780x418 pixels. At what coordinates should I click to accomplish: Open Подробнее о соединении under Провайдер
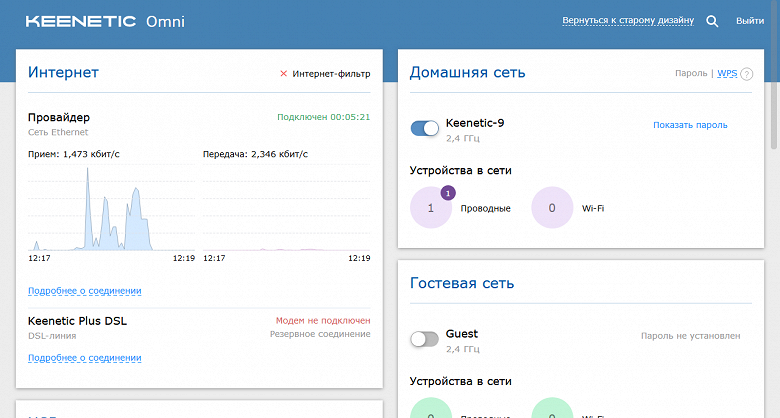(x=85, y=291)
